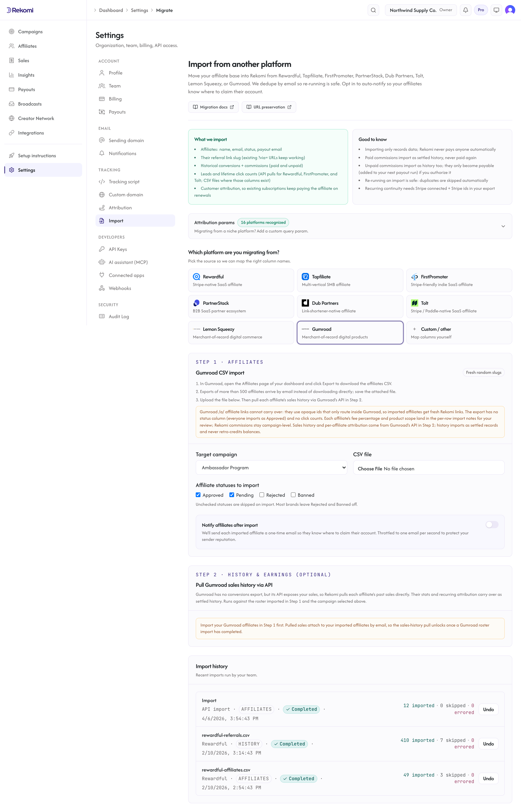
Task: Click the monitor icon in header
Action: (x=496, y=10)
